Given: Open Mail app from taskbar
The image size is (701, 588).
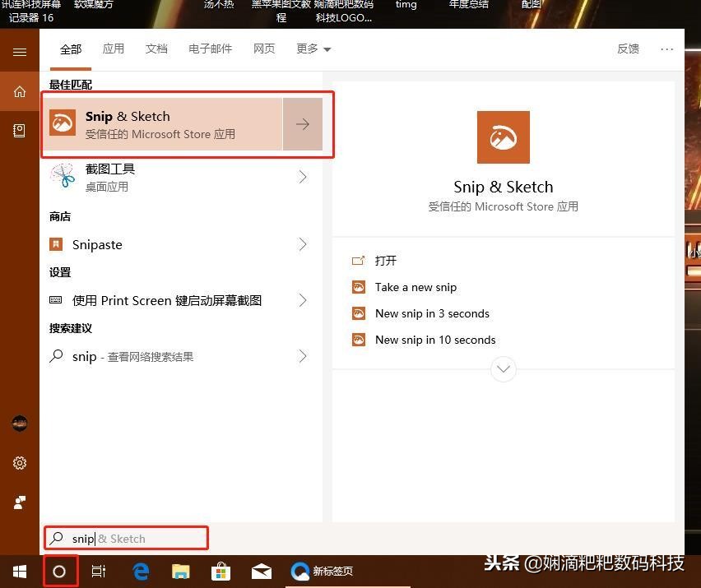Looking at the screenshot, I should pyautogui.click(x=262, y=572).
